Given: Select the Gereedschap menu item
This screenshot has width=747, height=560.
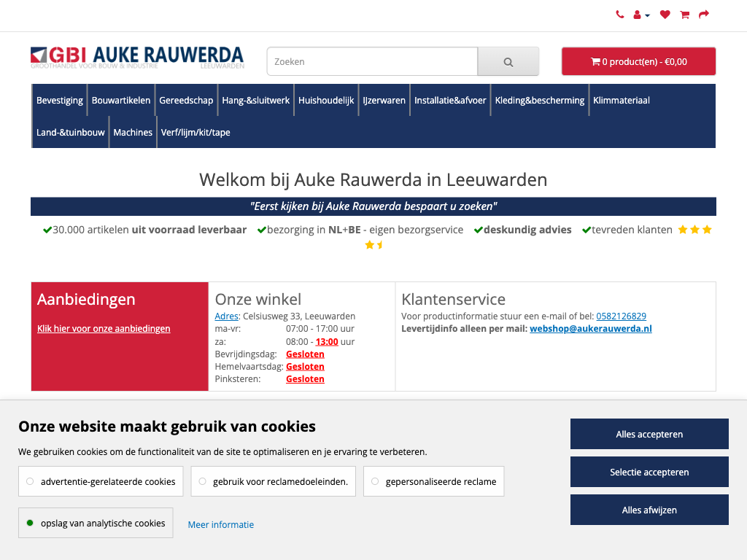Looking at the screenshot, I should coord(186,101).
